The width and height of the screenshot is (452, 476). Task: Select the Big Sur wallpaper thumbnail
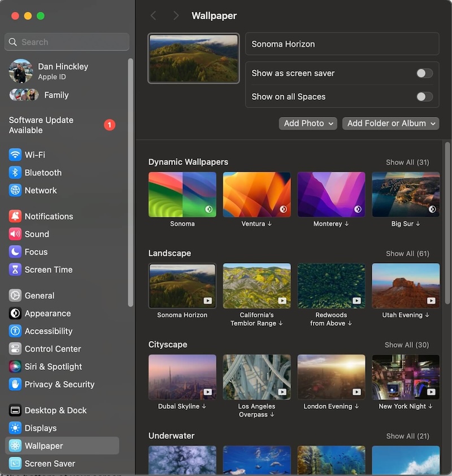pyautogui.click(x=406, y=195)
